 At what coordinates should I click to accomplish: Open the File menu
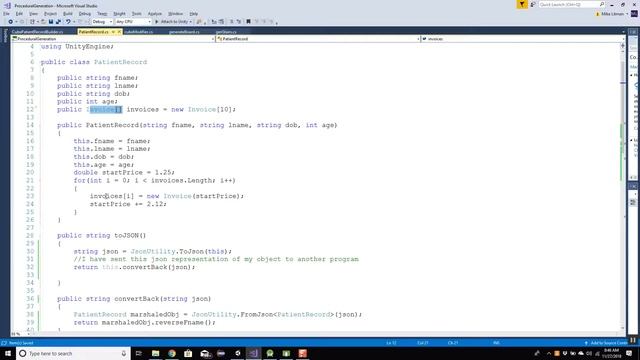pyautogui.click(x=6, y=13)
